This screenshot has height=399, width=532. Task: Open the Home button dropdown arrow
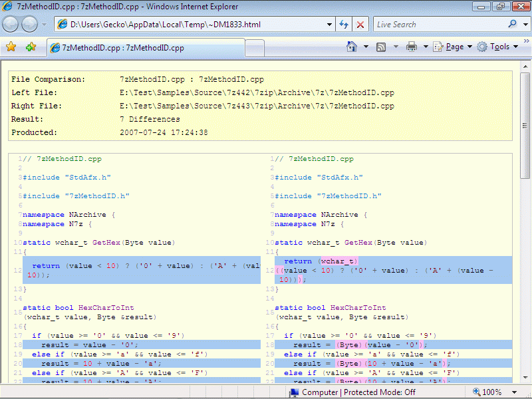[366, 47]
